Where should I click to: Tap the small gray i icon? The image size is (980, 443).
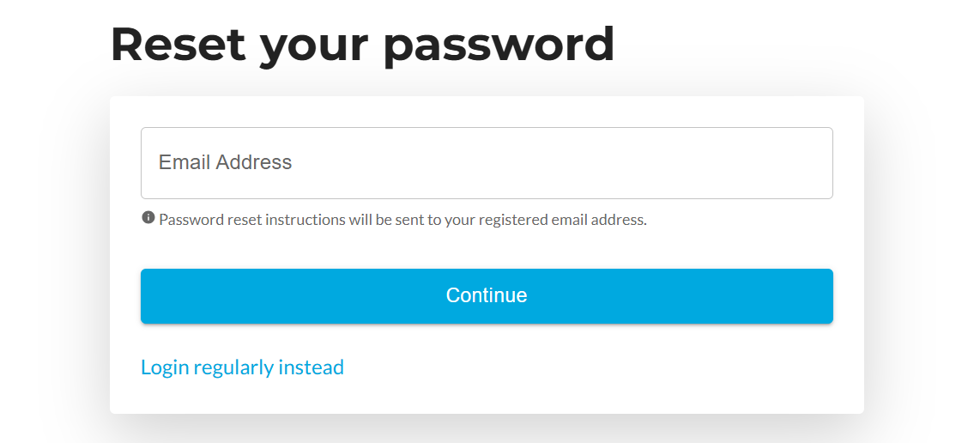tap(148, 217)
